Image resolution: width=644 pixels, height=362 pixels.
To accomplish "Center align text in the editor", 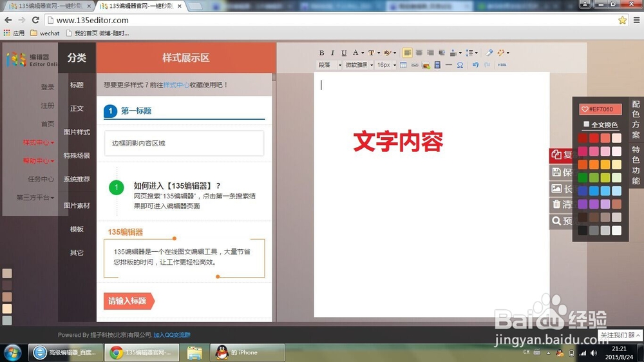I will (419, 53).
